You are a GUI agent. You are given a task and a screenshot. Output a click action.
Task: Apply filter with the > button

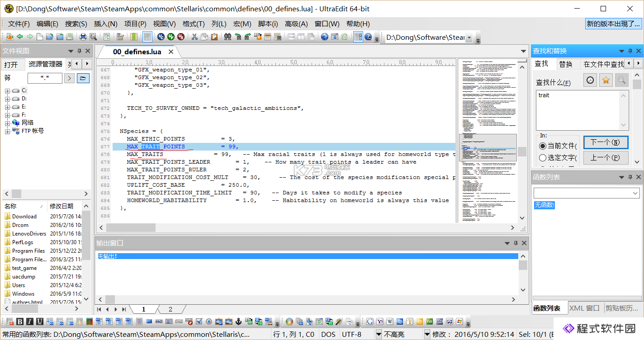(69, 78)
